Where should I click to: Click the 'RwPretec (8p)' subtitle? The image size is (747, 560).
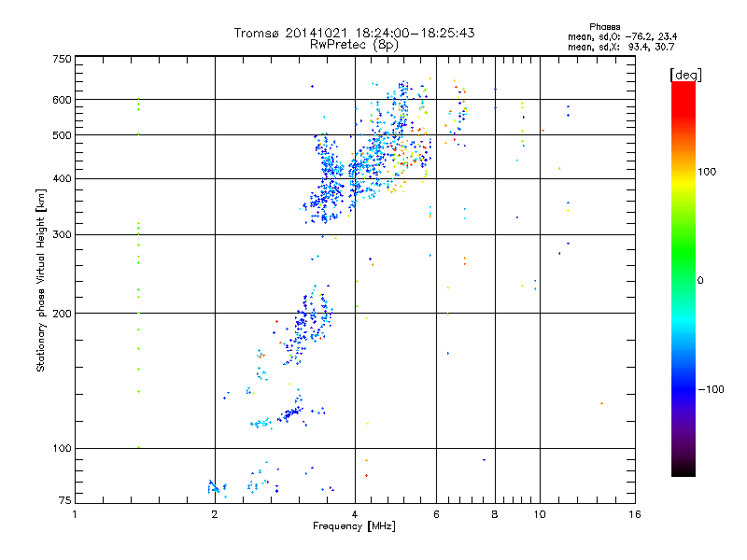tap(354, 45)
